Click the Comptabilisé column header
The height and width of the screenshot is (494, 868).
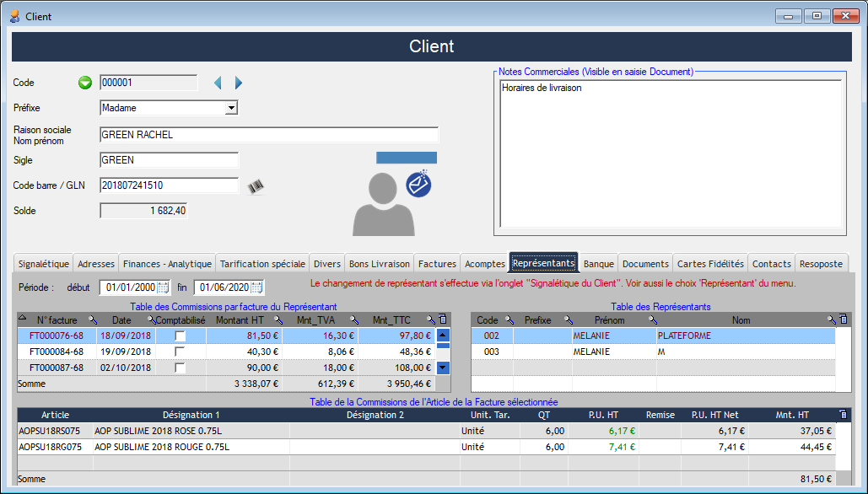[x=181, y=320]
